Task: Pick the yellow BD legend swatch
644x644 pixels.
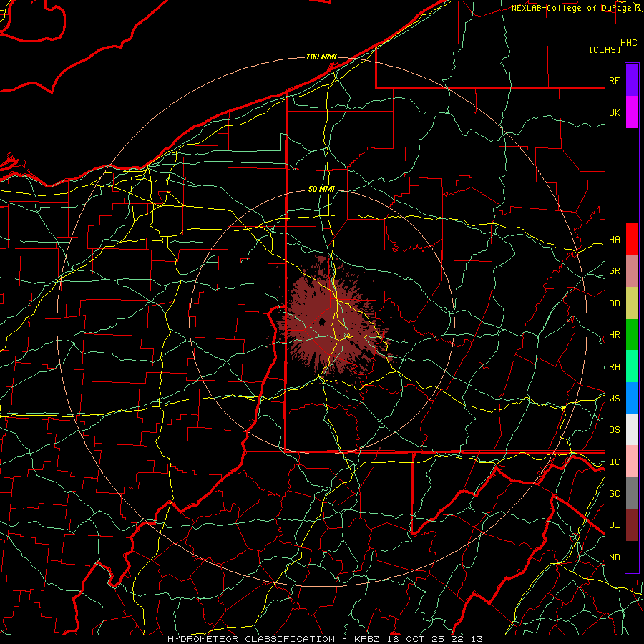Action: (x=632, y=303)
